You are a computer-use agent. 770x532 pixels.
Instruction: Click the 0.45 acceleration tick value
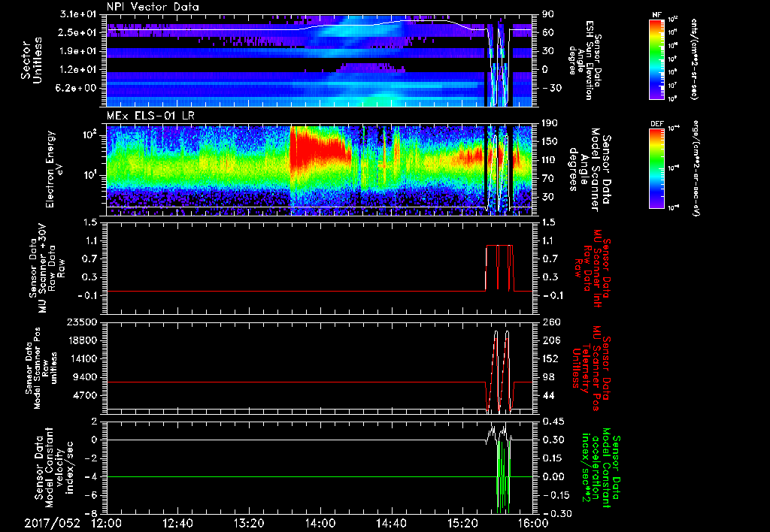point(552,422)
